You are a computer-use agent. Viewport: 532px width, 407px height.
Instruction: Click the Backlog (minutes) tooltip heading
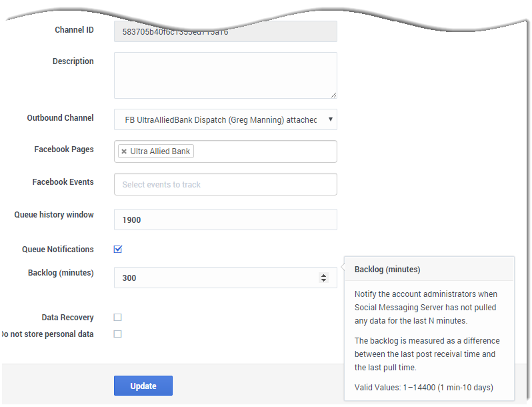[x=387, y=270]
